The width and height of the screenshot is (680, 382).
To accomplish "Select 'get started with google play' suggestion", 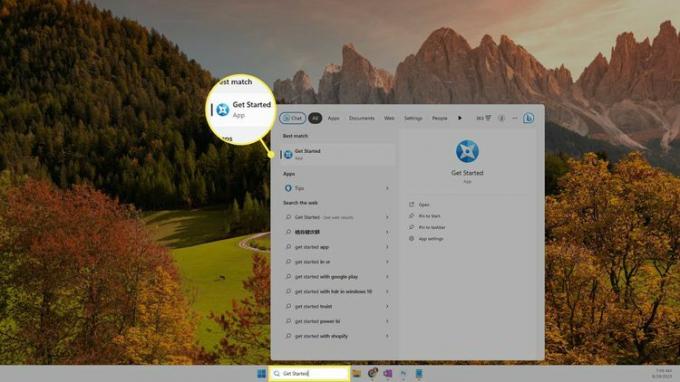I will pos(337,277).
